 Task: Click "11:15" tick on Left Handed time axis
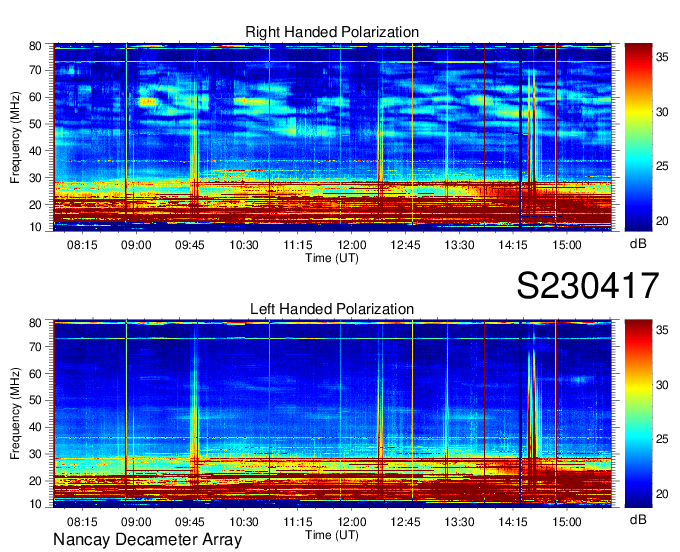(298, 522)
